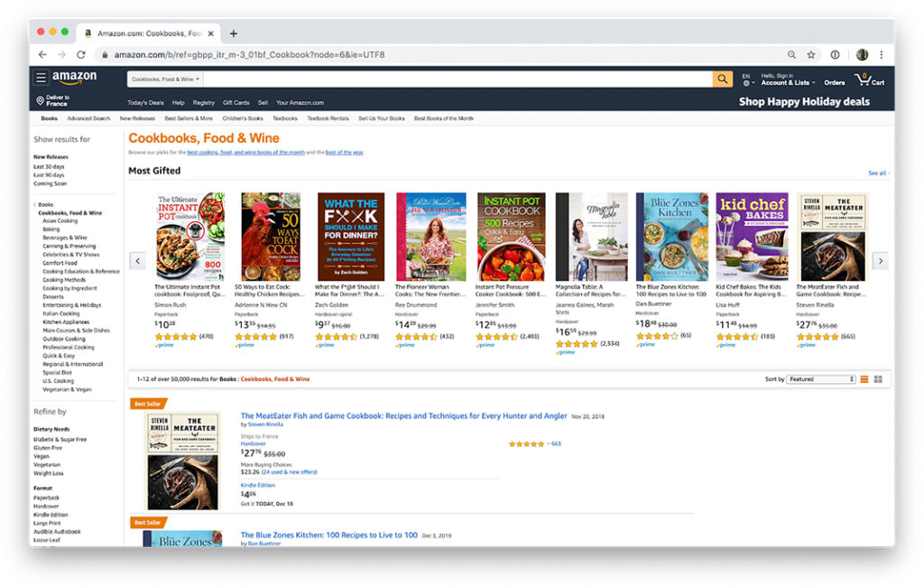Click the orange search magnifier button
Screen dimensions: 924x587
point(722,79)
